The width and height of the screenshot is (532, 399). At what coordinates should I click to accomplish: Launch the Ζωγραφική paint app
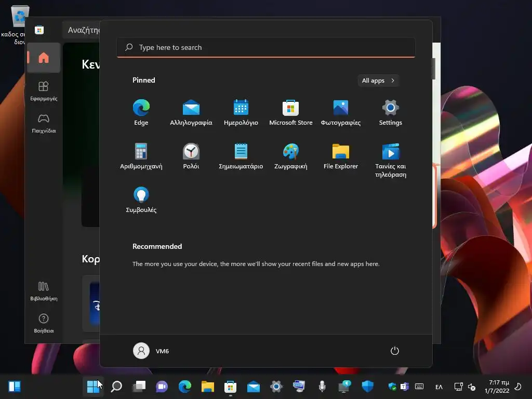coord(291,156)
